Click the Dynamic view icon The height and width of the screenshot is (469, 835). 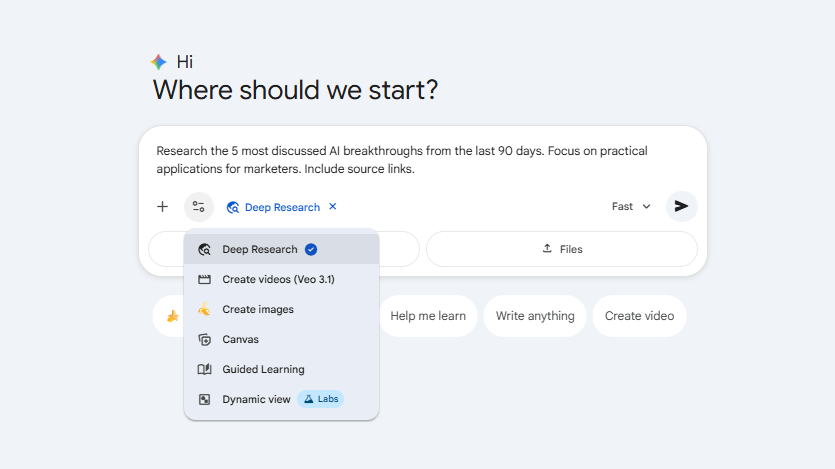click(204, 399)
